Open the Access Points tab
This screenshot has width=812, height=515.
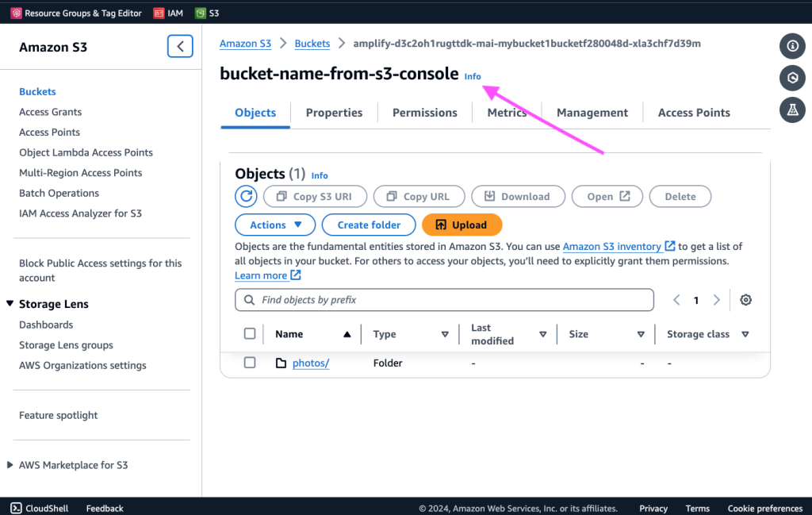(x=694, y=113)
